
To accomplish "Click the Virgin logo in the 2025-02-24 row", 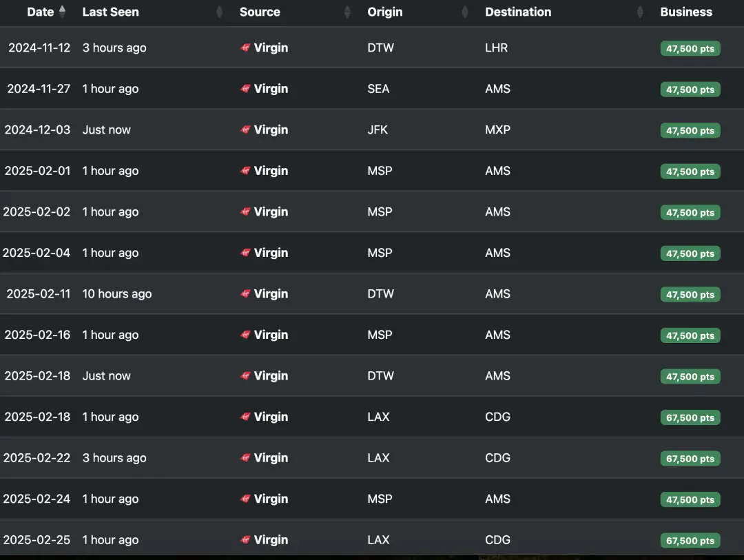I will click(x=245, y=499).
